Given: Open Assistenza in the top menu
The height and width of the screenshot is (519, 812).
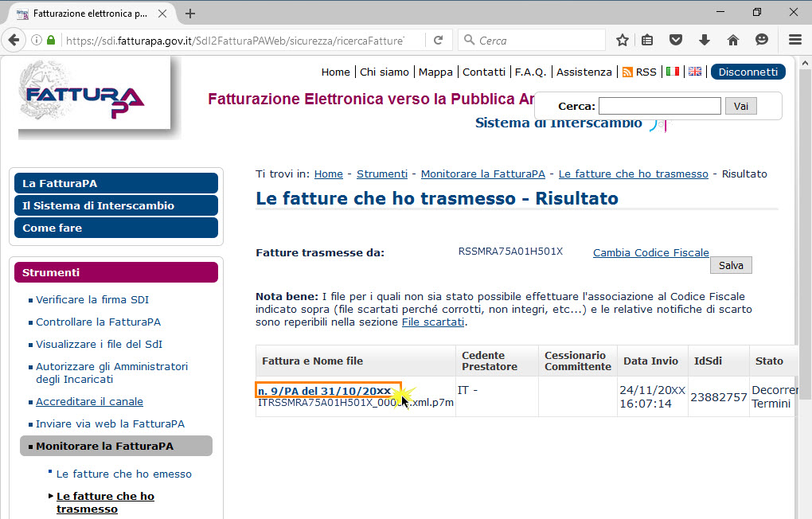Looking at the screenshot, I should pyautogui.click(x=584, y=72).
